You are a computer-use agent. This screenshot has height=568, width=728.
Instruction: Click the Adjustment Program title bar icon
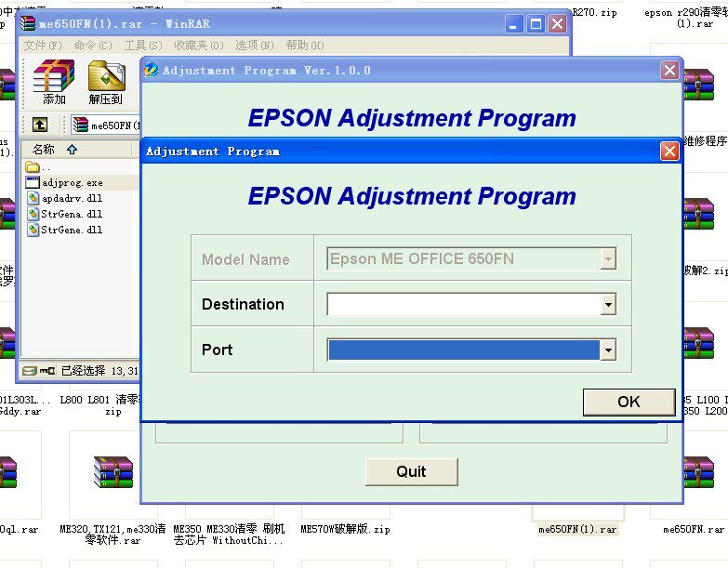click(151, 70)
